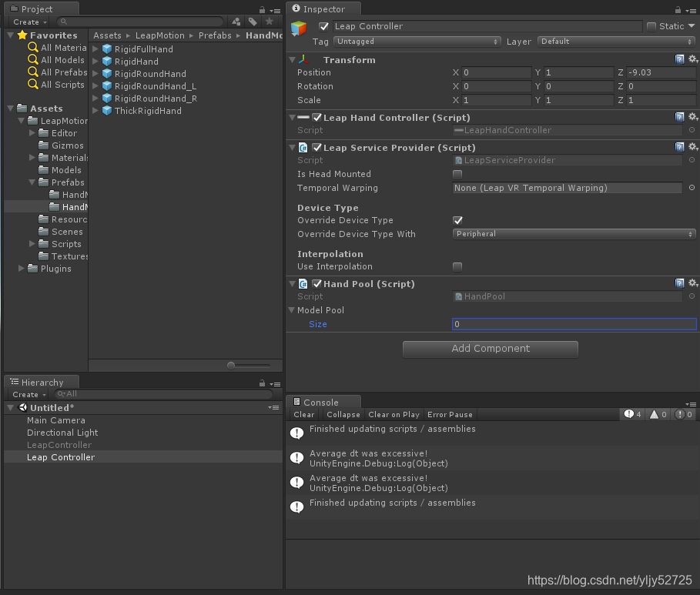700x595 pixels.
Task: Open Hand Pool gear settings
Action: tap(693, 283)
